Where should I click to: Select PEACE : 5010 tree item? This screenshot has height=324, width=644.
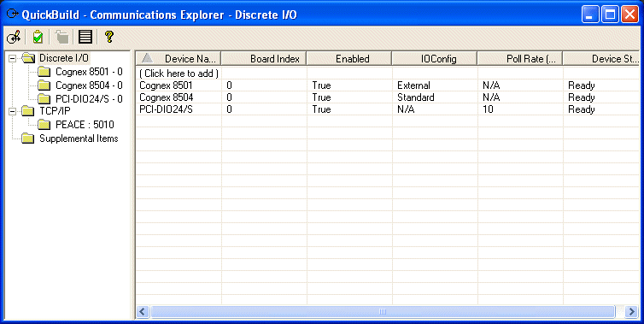(85, 125)
